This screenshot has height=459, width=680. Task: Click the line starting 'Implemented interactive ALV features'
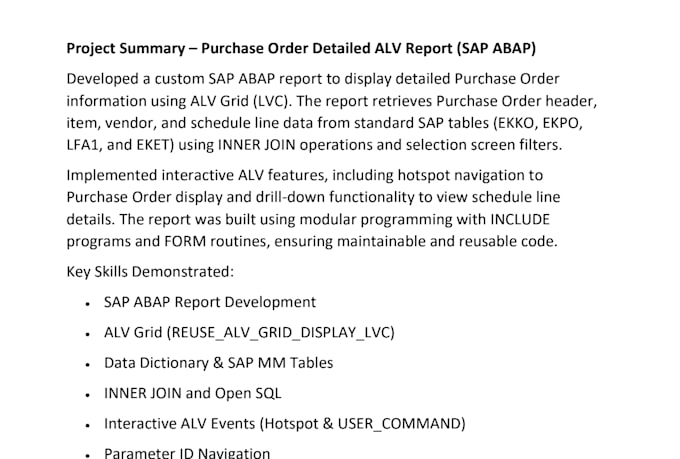tap(304, 175)
